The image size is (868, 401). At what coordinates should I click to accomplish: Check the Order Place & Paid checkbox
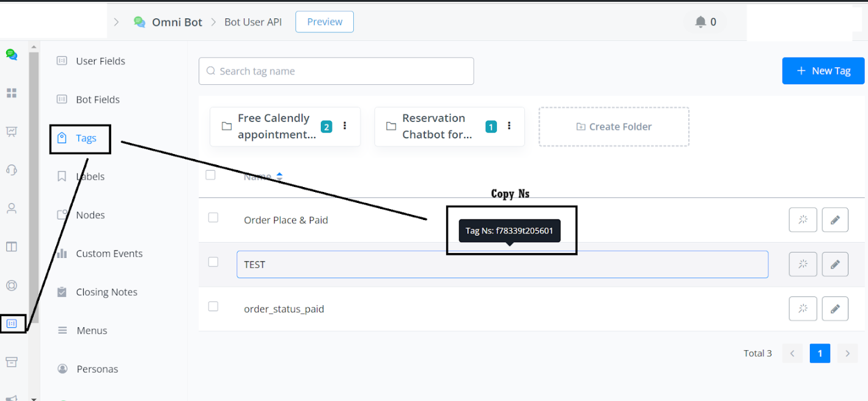[213, 218]
